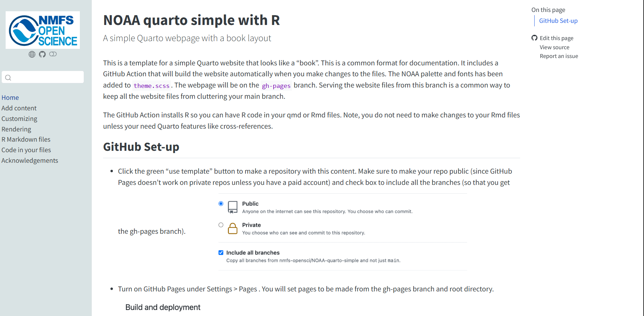Click the globe website icon
The image size is (644, 316).
(x=32, y=54)
